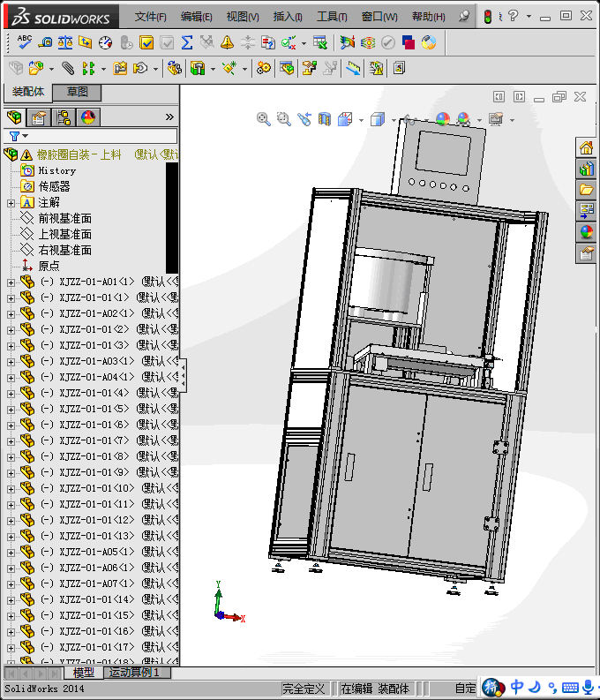The width and height of the screenshot is (600, 700).
Task: Expand the manager tabs double chevron
Action: pyautogui.click(x=169, y=117)
